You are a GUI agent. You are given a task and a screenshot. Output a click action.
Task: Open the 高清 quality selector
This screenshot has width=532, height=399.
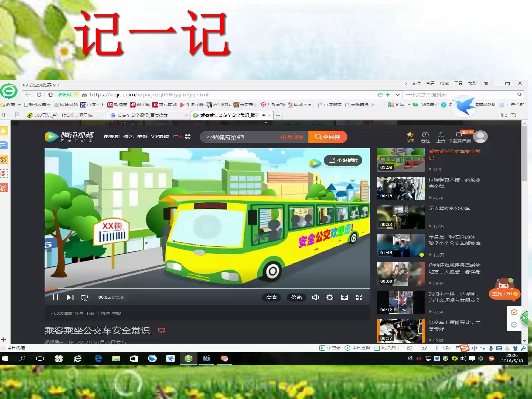coord(271,298)
